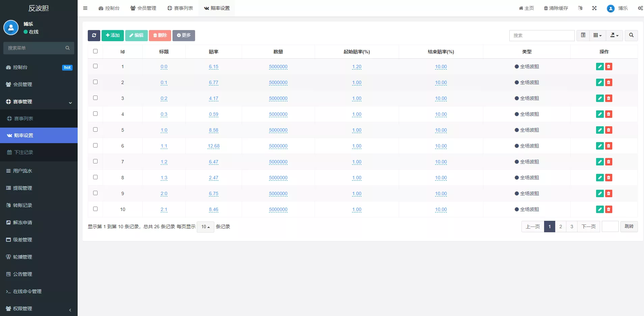Click inside the page jump input field
Viewport: 644px width, 316px height.
610,226
